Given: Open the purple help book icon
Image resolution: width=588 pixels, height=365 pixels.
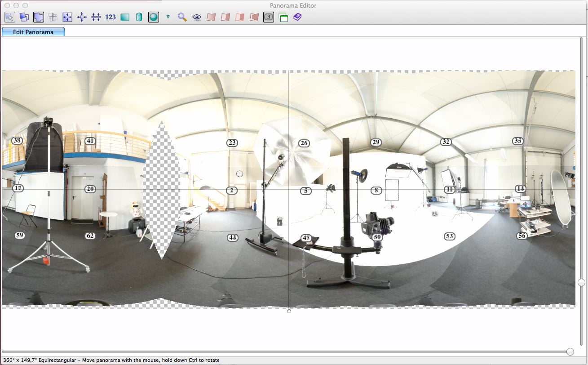Looking at the screenshot, I should point(297,17).
